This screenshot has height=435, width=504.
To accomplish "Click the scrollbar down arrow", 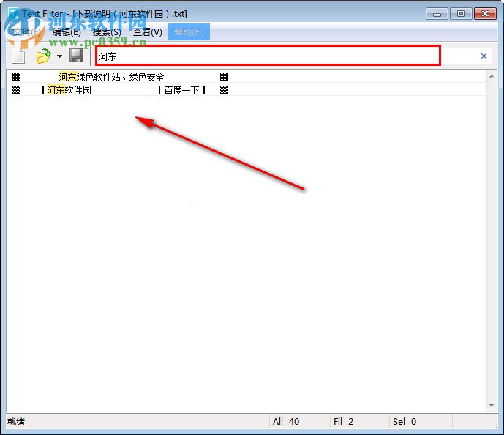I will [492, 406].
